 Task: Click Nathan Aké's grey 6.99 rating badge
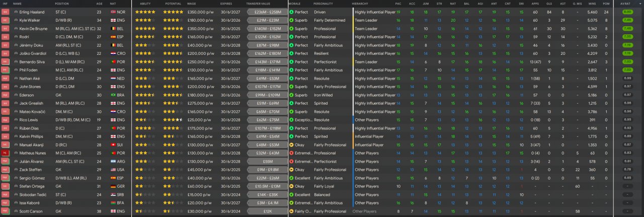627,78
